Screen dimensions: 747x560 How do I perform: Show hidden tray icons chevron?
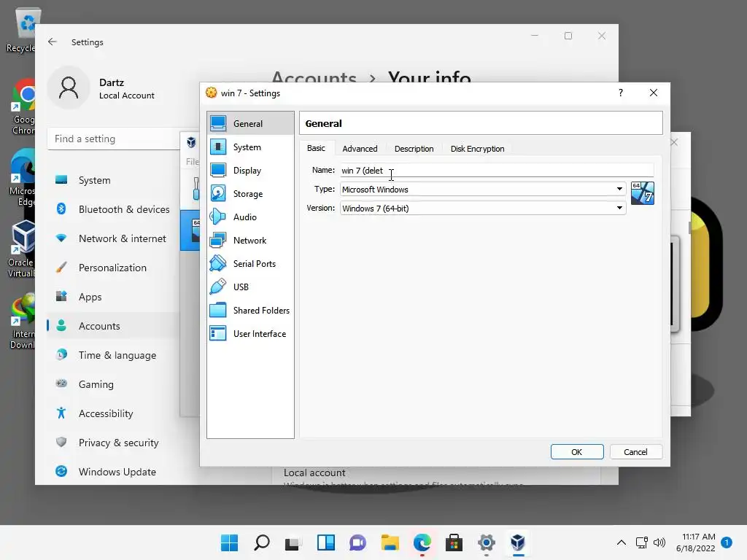(x=622, y=542)
